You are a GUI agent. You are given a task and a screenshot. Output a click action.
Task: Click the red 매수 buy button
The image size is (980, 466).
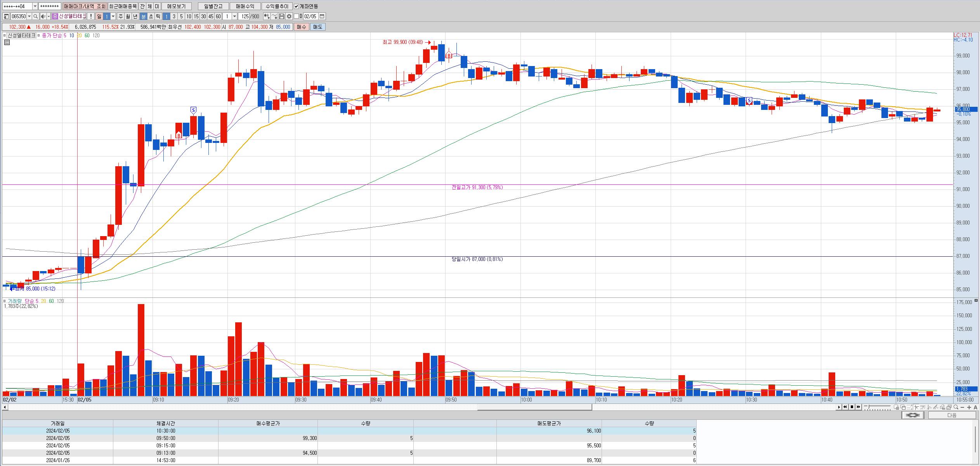coord(301,27)
